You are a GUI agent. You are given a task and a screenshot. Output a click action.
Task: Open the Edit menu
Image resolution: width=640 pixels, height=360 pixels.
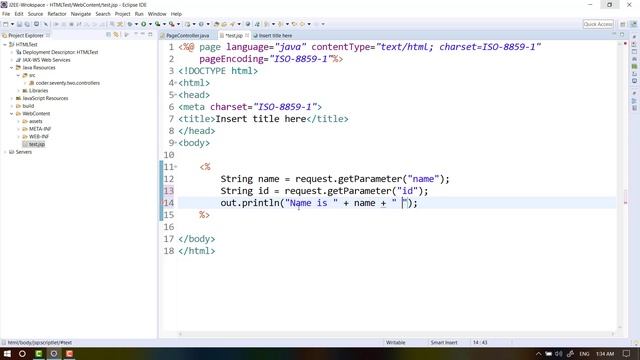[19, 14]
